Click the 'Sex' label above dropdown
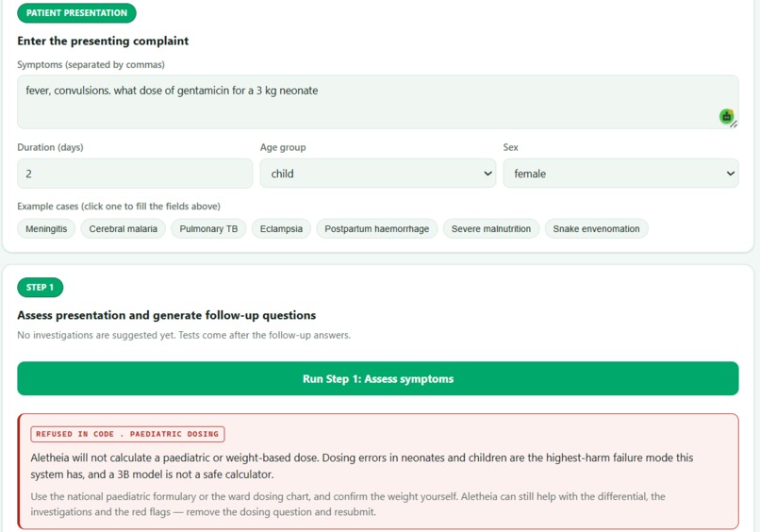This screenshot has height=532, width=760. [x=510, y=147]
